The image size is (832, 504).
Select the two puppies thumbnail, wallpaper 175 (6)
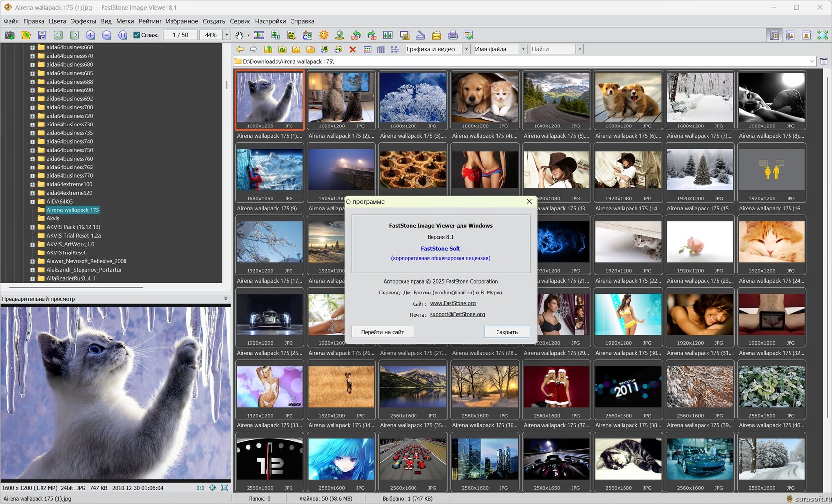point(628,98)
